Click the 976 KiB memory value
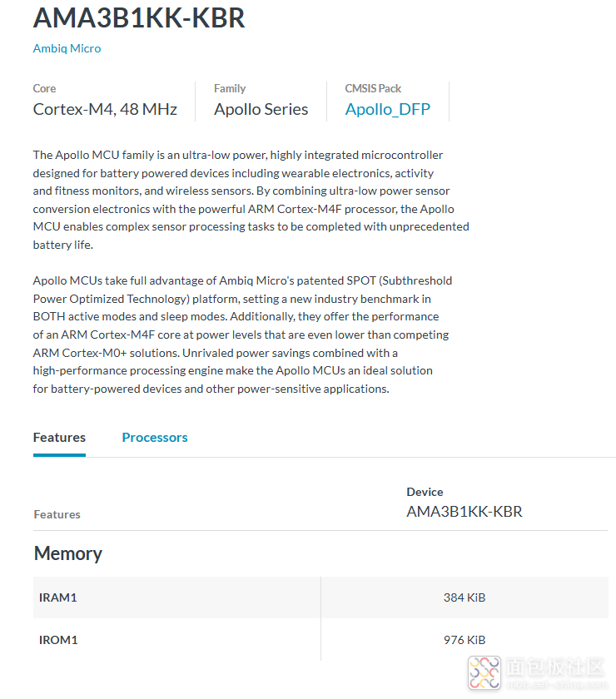 464,640
